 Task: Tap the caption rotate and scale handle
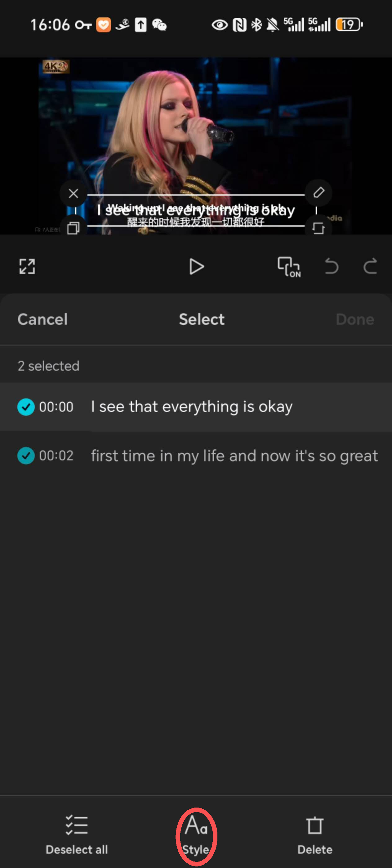click(x=318, y=228)
